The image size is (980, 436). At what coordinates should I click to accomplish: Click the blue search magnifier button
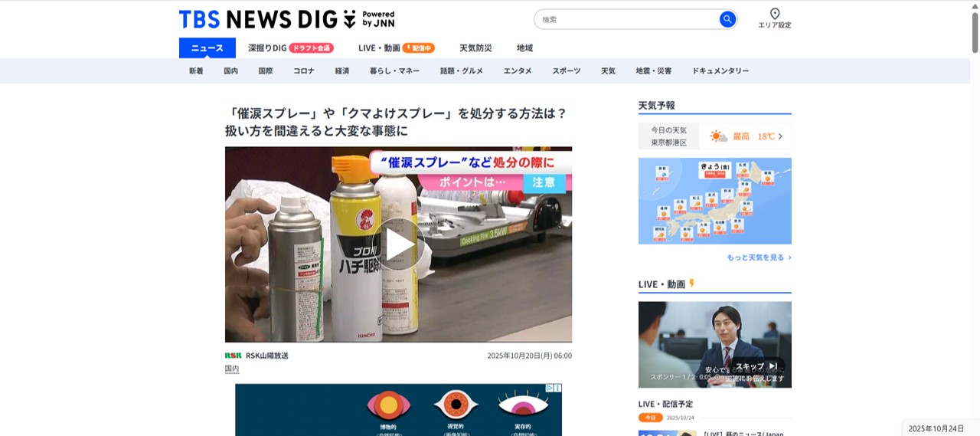(727, 19)
